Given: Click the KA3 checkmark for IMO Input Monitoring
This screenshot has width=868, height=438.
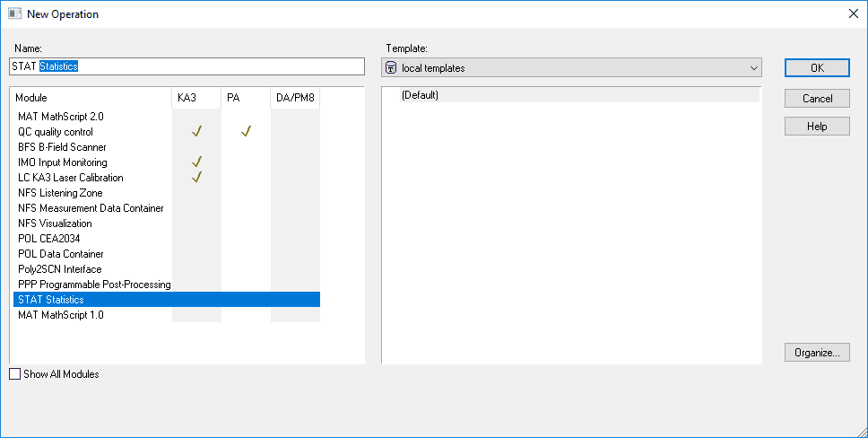Looking at the screenshot, I should click(x=196, y=162).
